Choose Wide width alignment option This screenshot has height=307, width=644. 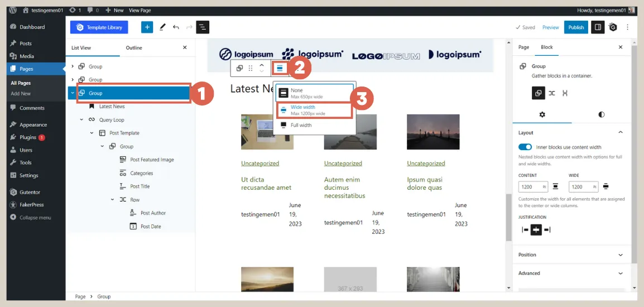coord(314,110)
